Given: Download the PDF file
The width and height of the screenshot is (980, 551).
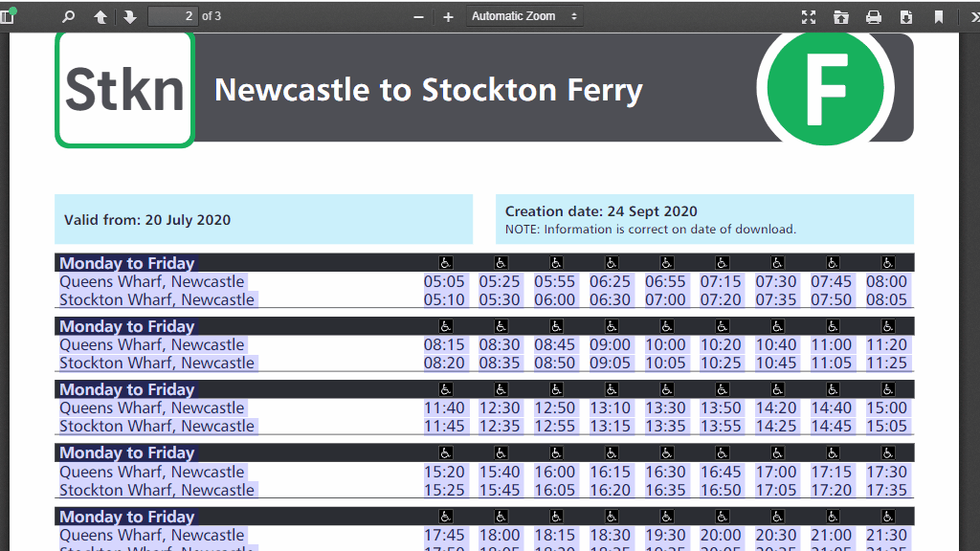Looking at the screenshot, I should (x=906, y=16).
